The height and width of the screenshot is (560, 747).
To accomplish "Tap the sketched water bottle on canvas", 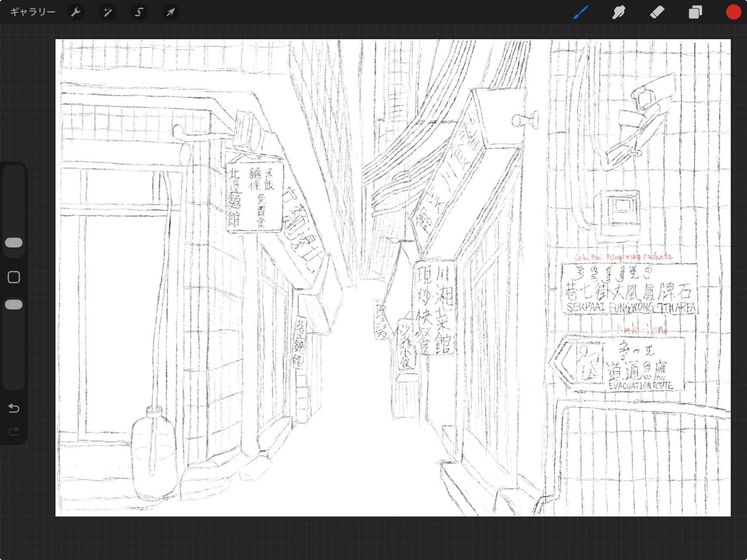I will (x=153, y=453).
